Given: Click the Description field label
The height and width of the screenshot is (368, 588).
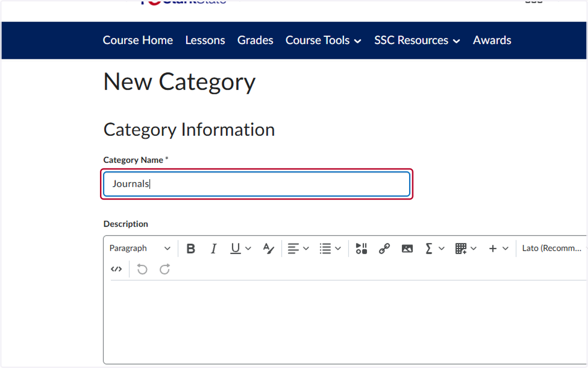Looking at the screenshot, I should (x=125, y=224).
